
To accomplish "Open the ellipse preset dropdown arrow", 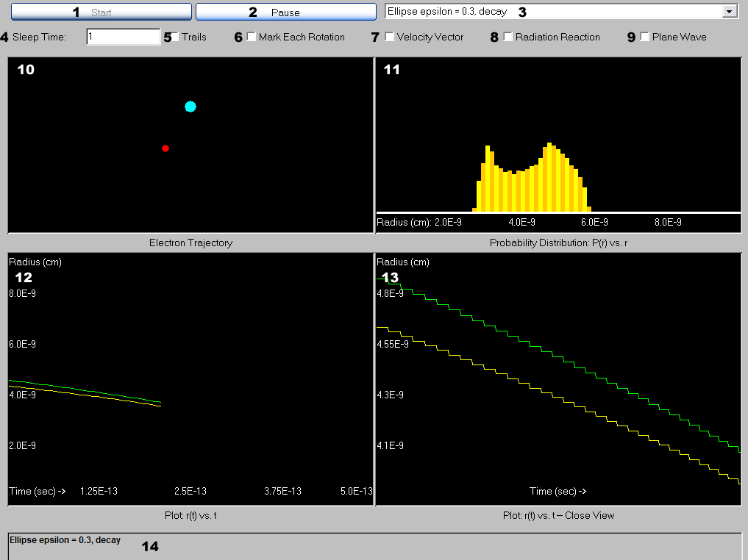I will pos(730,12).
